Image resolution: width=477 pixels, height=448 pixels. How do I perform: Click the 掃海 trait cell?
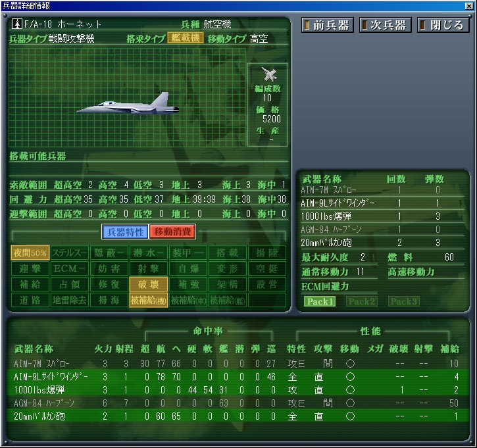click(109, 300)
